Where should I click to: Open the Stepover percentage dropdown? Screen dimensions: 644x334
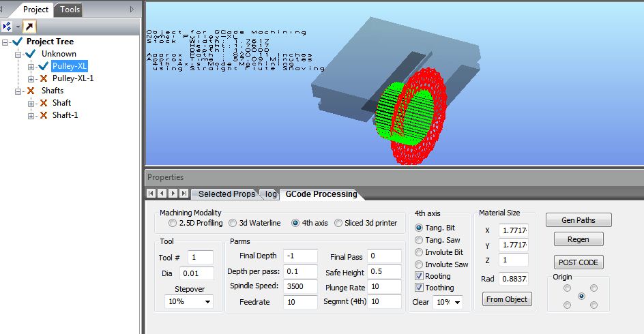[x=188, y=301]
